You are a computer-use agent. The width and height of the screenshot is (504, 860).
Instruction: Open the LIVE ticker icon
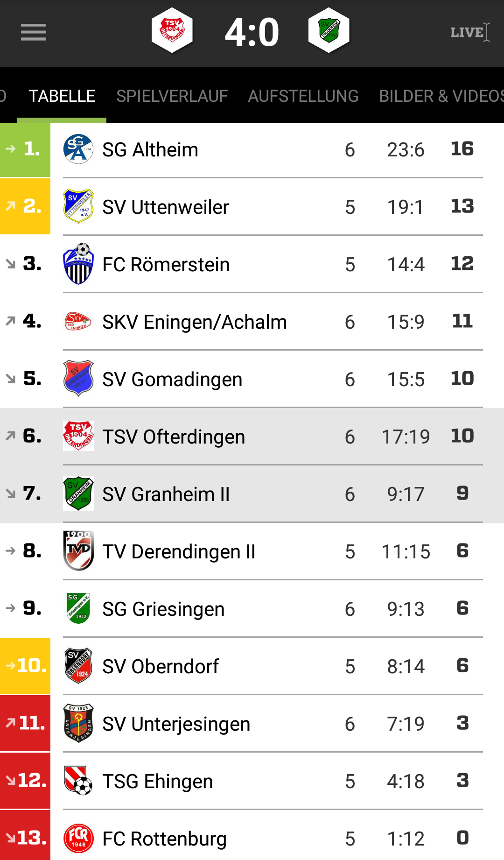pyautogui.click(x=469, y=32)
